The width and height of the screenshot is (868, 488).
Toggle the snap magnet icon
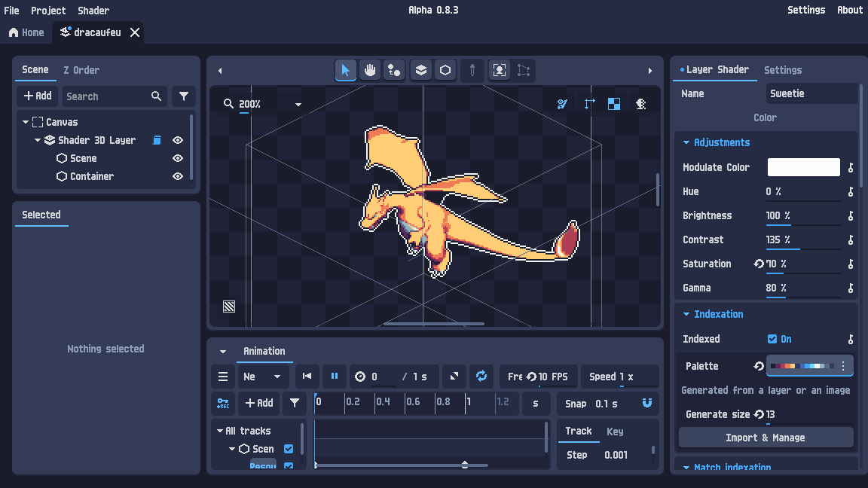point(647,404)
